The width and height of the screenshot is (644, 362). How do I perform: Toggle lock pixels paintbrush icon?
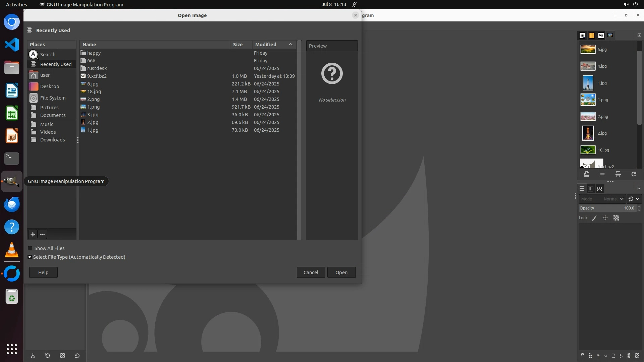(x=594, y=218)
